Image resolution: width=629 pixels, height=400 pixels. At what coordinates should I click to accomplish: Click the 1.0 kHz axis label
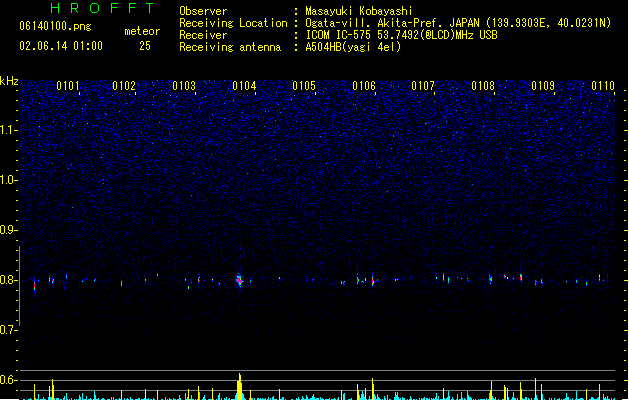[8, 180]
